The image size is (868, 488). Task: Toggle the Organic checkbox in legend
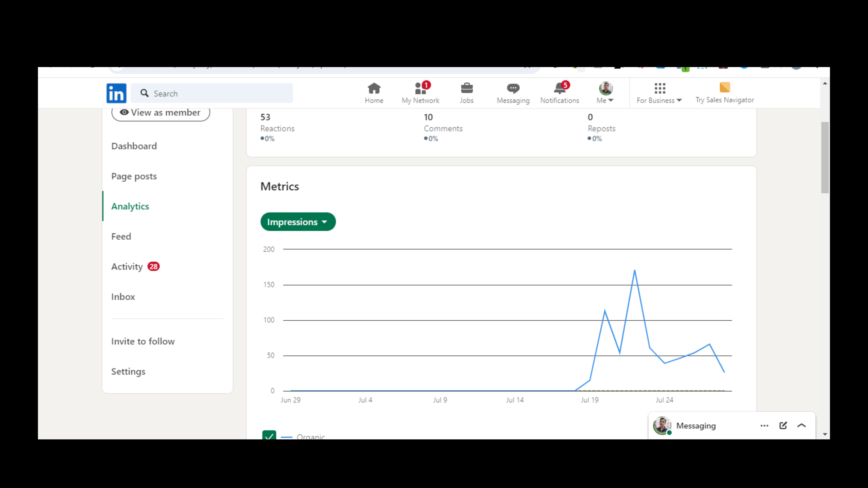pos(269,435)
